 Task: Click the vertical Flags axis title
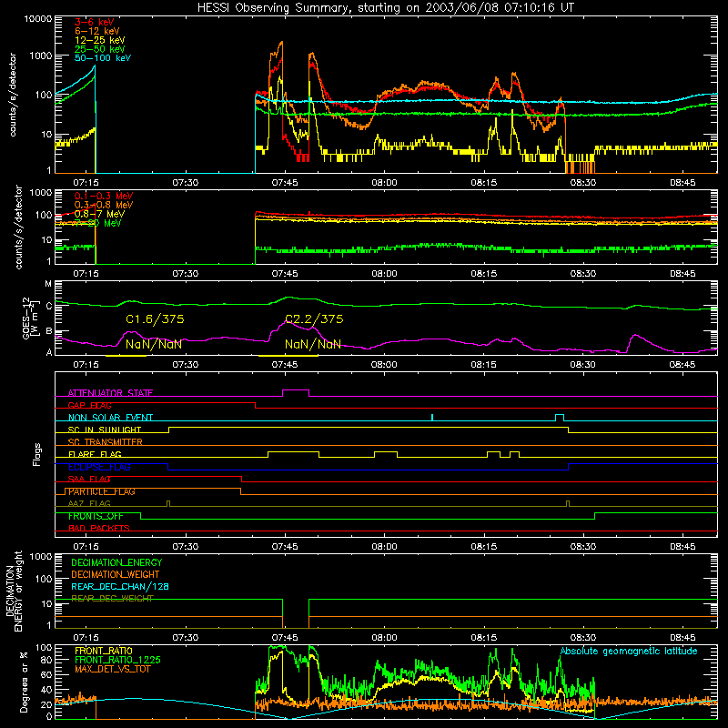click(x=36, y=454)
